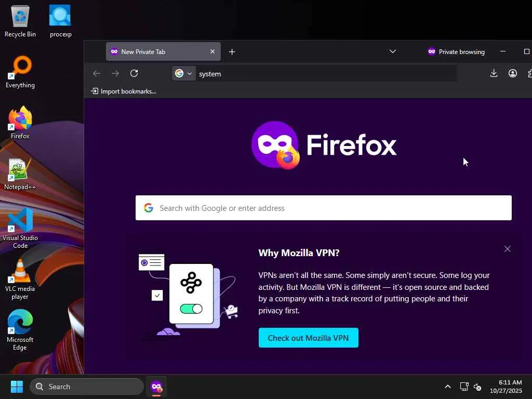532x399 pixels.
Task: Reload the current Firefox page
Action: [134, 73]
